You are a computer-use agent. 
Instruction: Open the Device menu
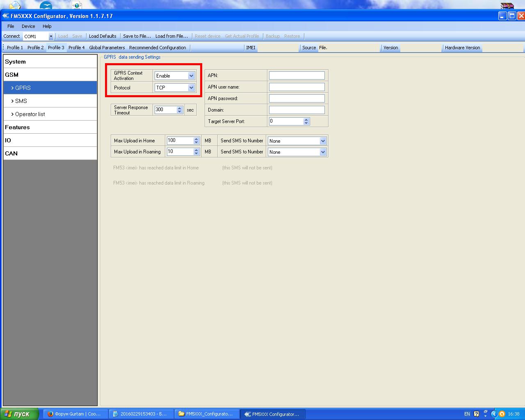[28, 26]
